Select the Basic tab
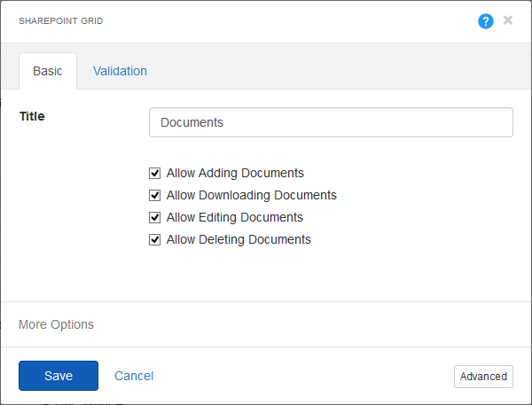Viewport: 532px width, 405px height. click(x=48, y=71)
